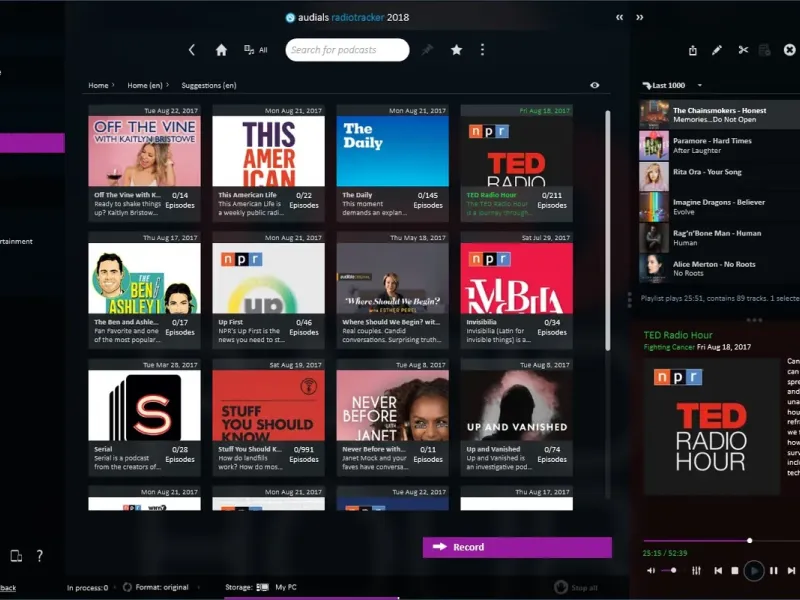Select the All filter icon
Viewport: 800px width, 600px height.
256,50
